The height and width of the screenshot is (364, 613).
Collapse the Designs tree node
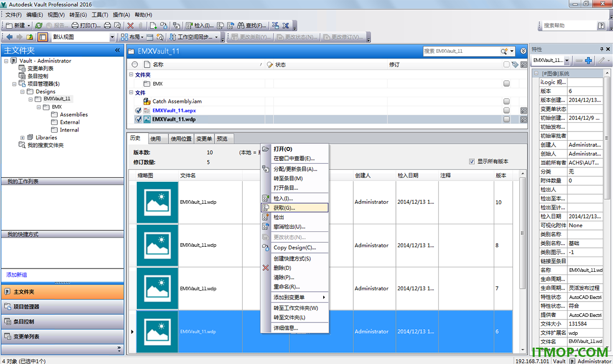pos(23,92)
